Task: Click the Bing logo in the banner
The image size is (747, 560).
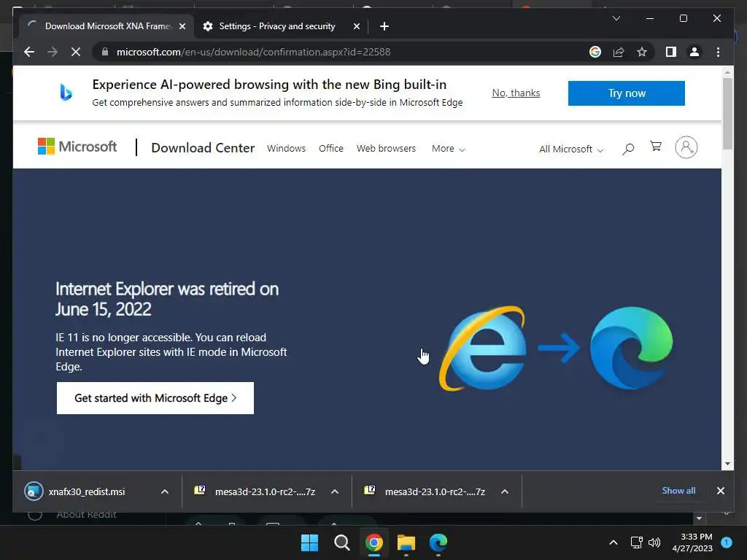Action: (x=66, y=93)
